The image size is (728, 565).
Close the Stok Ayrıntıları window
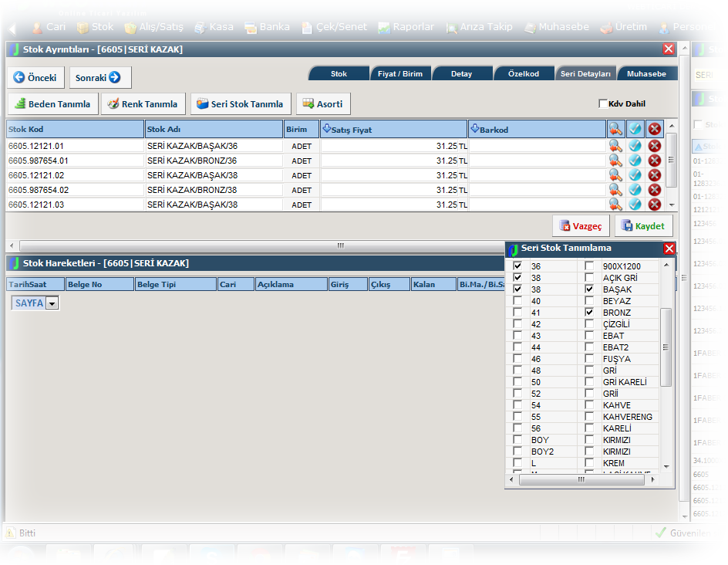669,49
